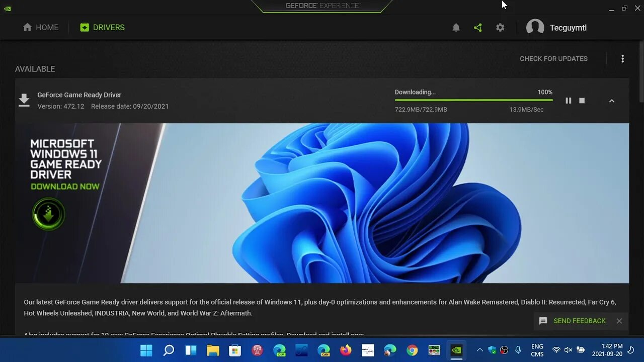Viewport: 644px width, 362px height.
Task: Dismiss the Send Feedback popup
Action: coord(619,321)
